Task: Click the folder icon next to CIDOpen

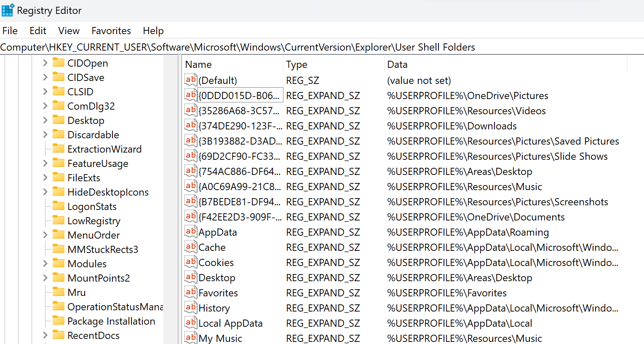Action: [x=59, y=63]
